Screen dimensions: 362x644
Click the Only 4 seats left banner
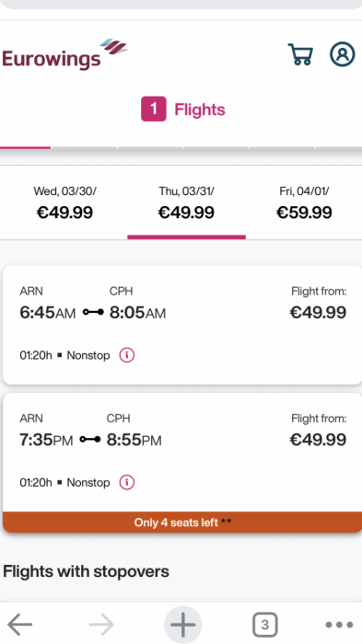point(182,522)
